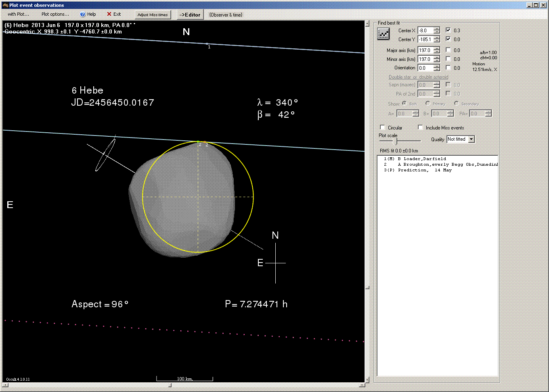Enable the Minor axis fit checkbox
This screenshot has width=549, height=392.
[x=448, y=58]
